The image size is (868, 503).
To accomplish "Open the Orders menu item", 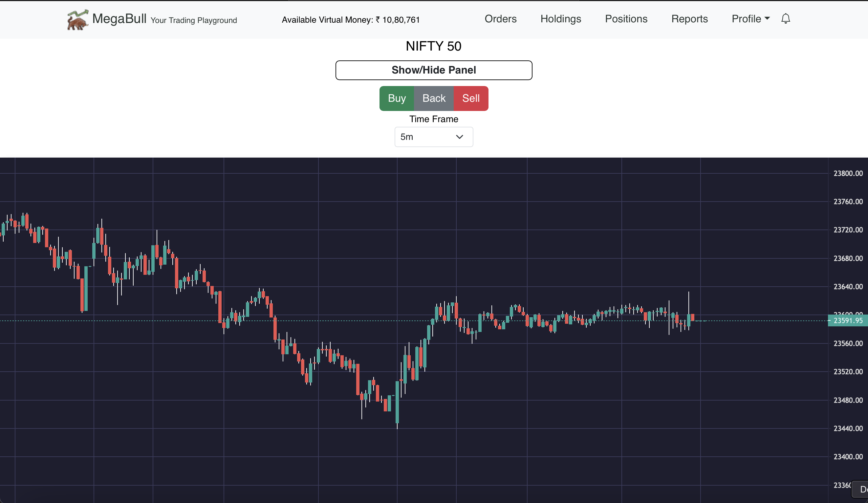I will point(500,19).
